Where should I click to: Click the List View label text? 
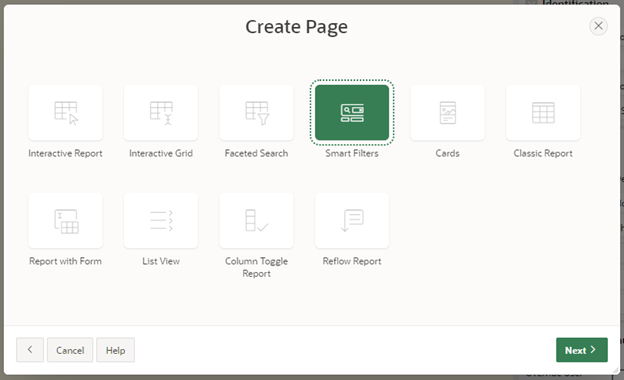click(x=161, y=261)
